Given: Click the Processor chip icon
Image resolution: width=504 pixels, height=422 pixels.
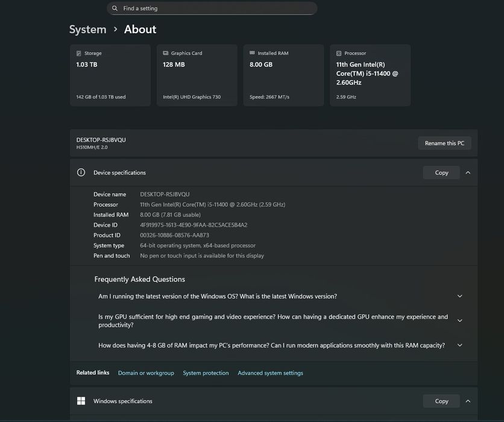Looking at the screenshot, I should pos(339,54).
